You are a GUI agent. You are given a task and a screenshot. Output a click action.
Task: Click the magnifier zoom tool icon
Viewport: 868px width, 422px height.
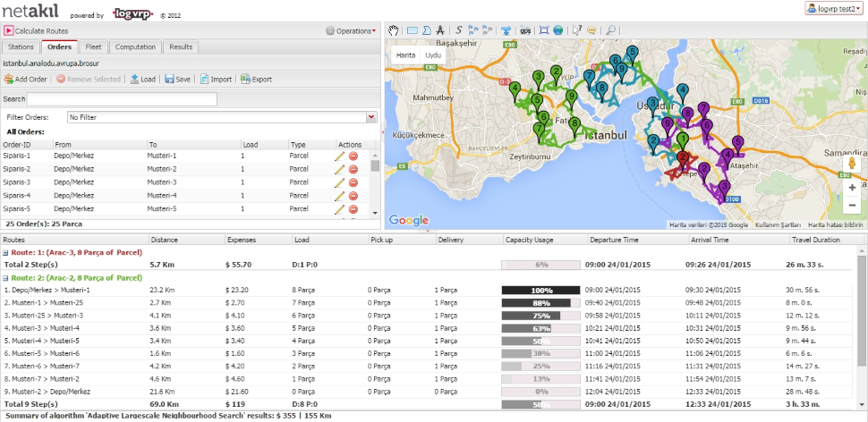tap(610, 30)
